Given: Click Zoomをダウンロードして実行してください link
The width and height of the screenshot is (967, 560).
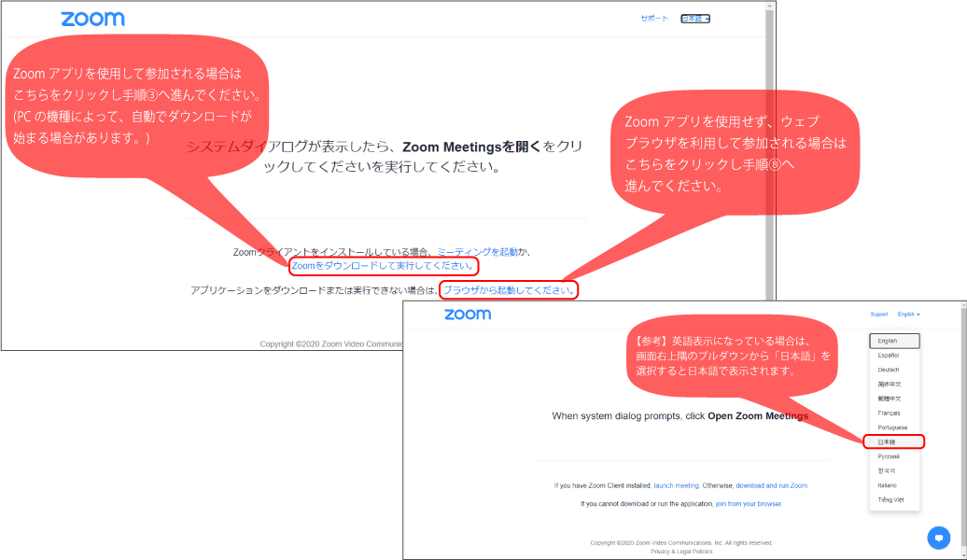Looking at the screenshot, I should (384, 266).
